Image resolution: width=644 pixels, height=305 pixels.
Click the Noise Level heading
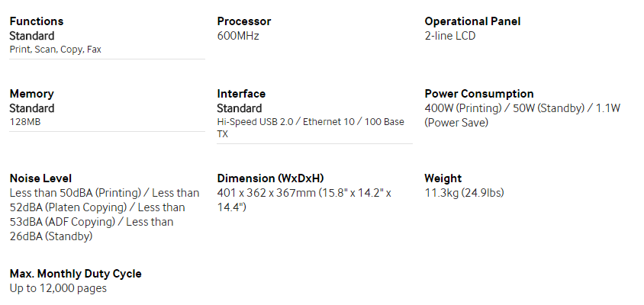[40, 178]
